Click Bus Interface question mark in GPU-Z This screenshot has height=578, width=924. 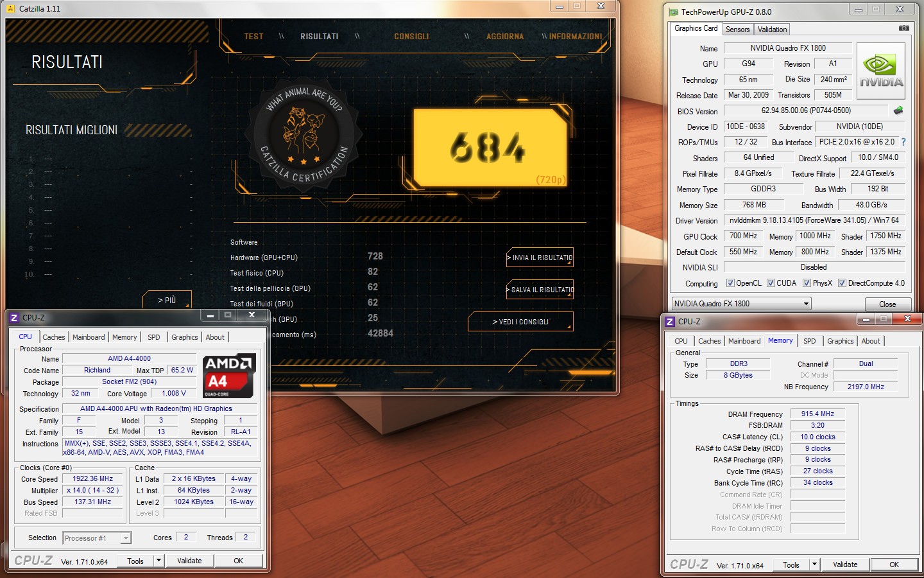pos(903,142)
